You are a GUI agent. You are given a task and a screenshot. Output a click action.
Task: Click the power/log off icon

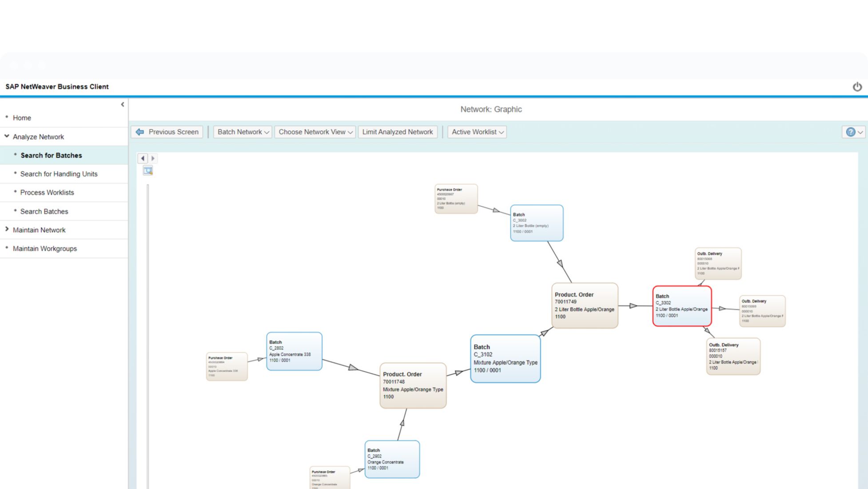pos(857,87)
